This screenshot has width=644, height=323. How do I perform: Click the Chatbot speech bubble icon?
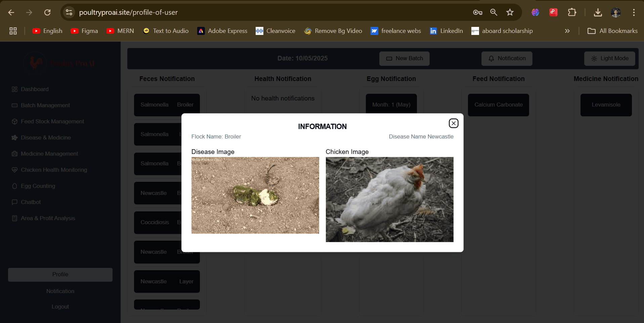tap(14, 202)
